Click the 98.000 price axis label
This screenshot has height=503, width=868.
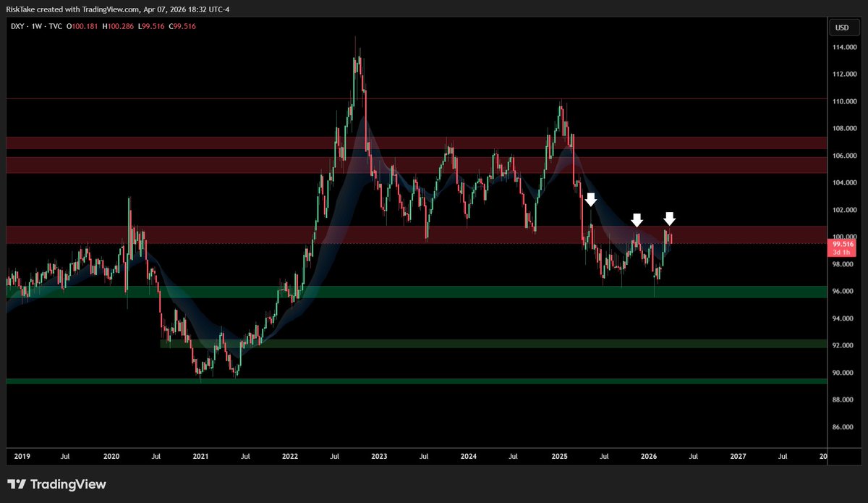coord(844,264)
